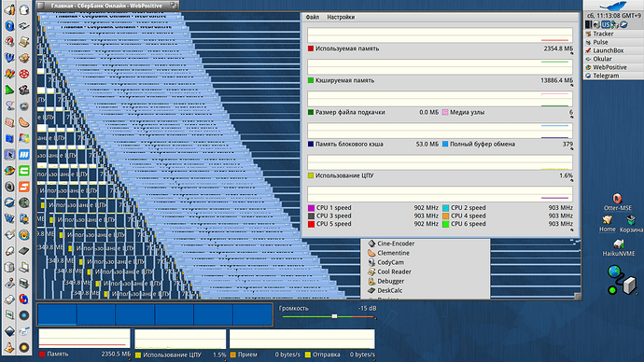The width and height of the screenshot is (644, 362).
Task: Click the US keyboard layout indicator
Action: click(x=606, y=24)
